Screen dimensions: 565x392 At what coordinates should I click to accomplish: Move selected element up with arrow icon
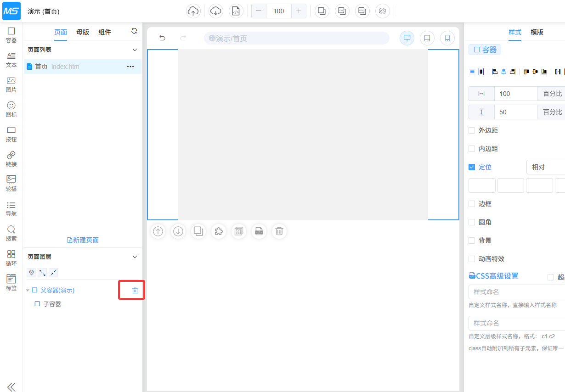click(158, 231)
